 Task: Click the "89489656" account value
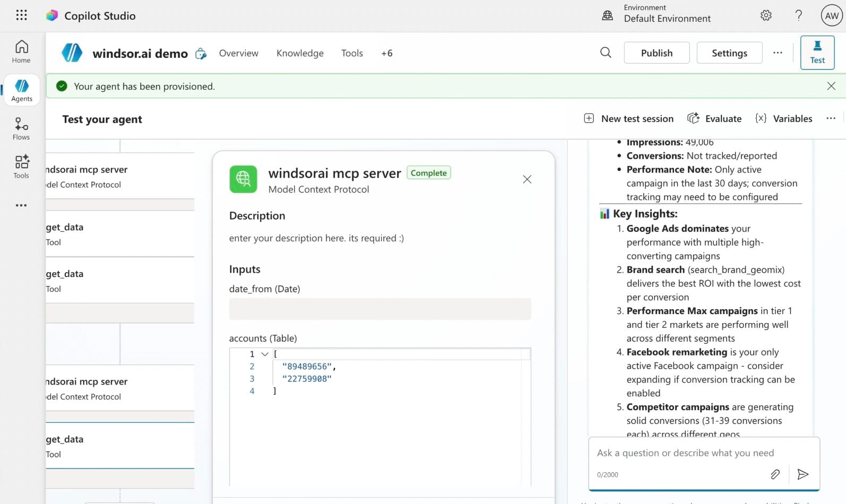tap(307, 367)
